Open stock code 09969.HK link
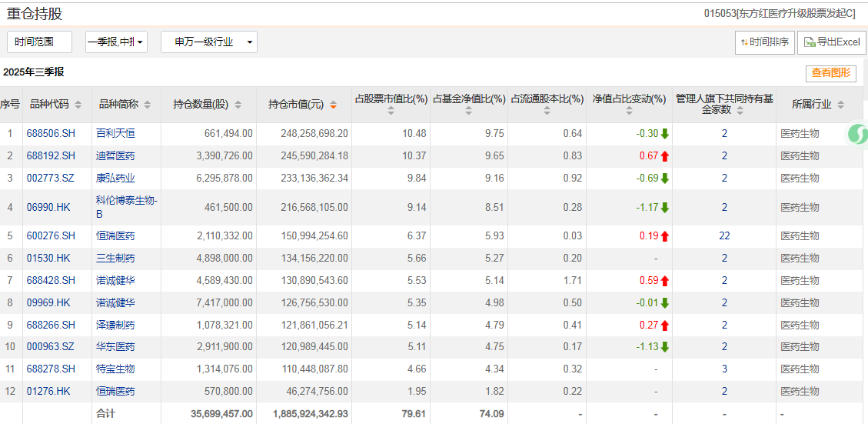868x424 pixels. tap(47, 302)
